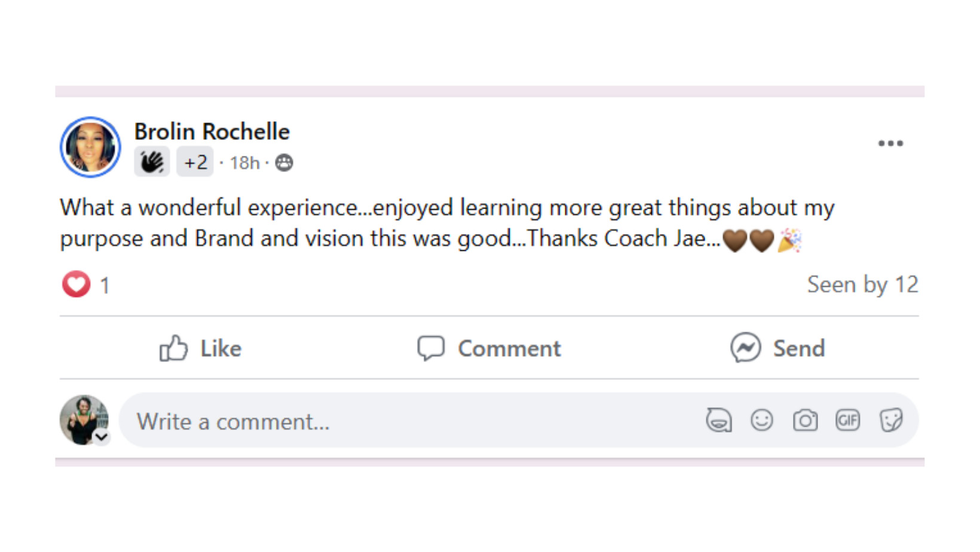Attach a photo using camera icon
Viewport: 980px width, 552px height.
pos(805,420)
